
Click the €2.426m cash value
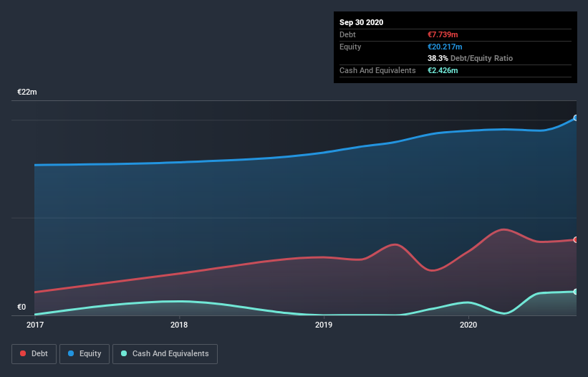click(443, 70)
